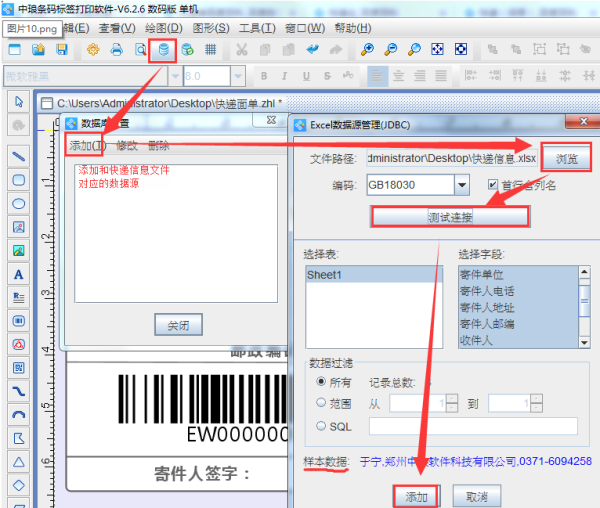This screenshot has width=600, height=508.
Task: Open database settings cylinder icon
Action: (163, 50)
